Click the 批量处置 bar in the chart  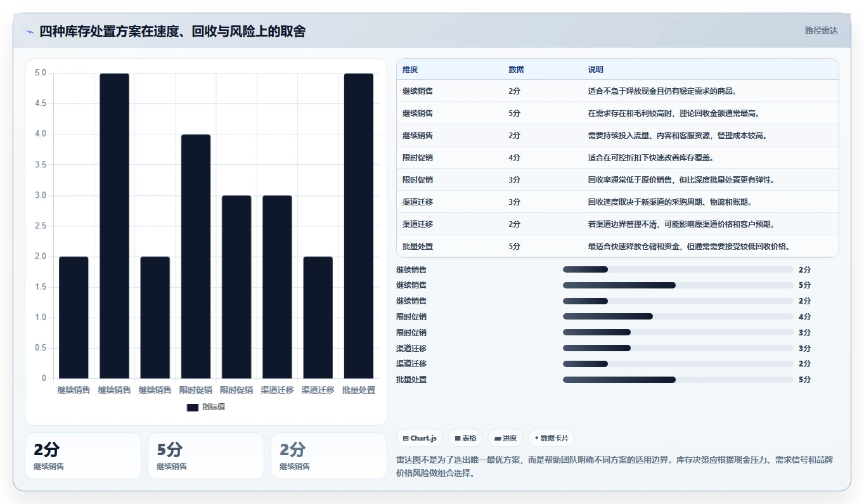(359, 226)
